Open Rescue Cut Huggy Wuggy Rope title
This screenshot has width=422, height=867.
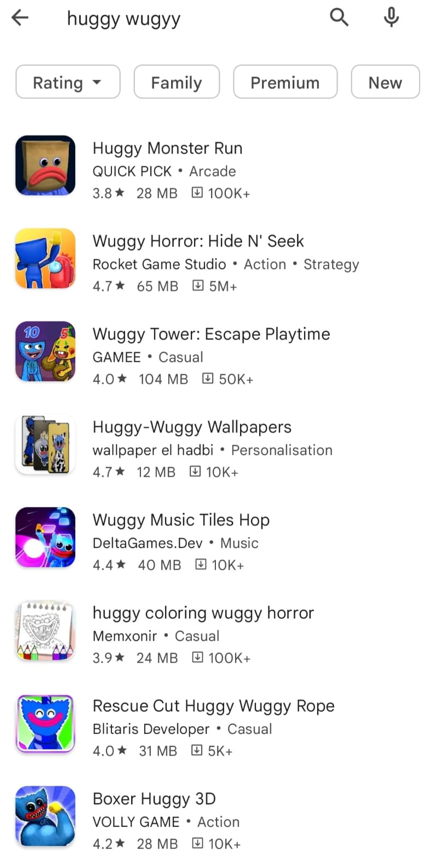[213, 706]
